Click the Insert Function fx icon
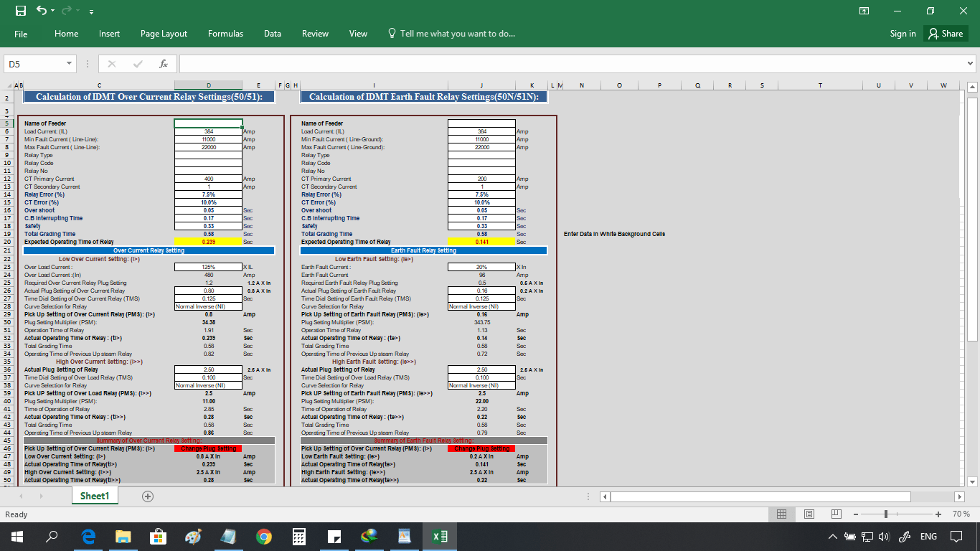Image resolution: width=980 pixels, height=551 pixels. pyautogui.click(x=164, y=65)
